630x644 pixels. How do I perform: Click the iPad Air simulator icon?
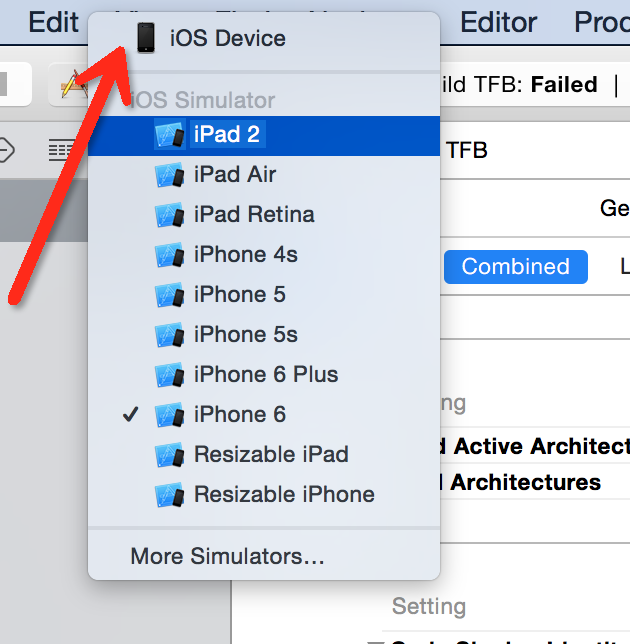(170, 175)
